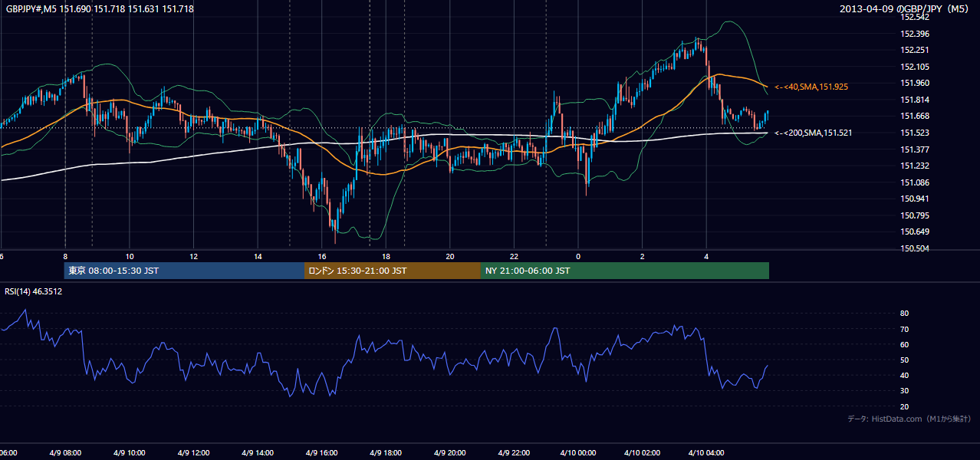The height and width of the screenshot is (460, 980).
Task: Click the '4/9 08:00' bottom time label
Action: point(65,453)
